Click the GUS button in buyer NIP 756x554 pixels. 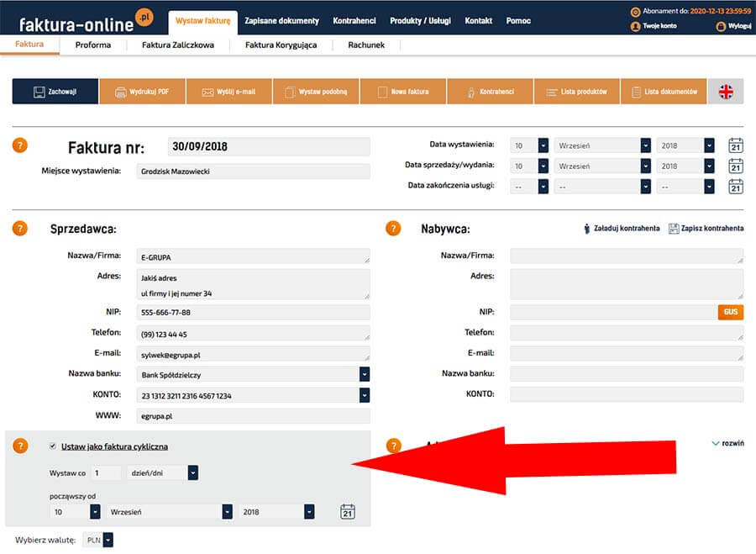(731, 312)
